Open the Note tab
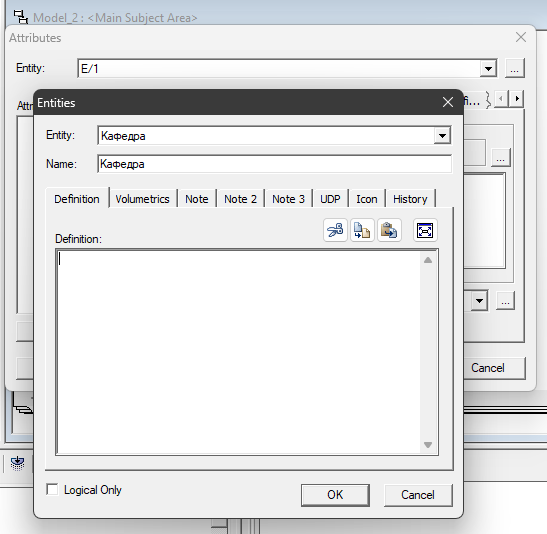Viewport: 547px width, 534px height. (x=197, y=199)
